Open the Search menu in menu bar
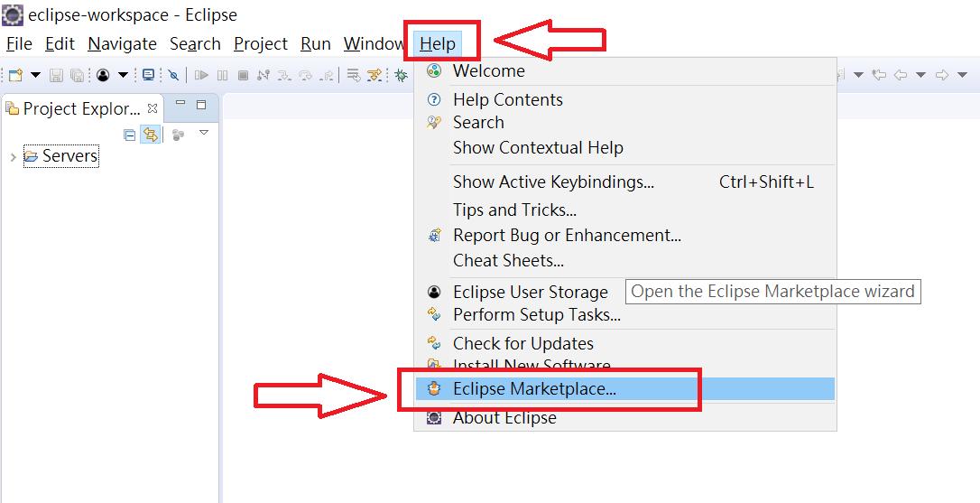The height and width of the screenshot is (503, 980). point(195,43)
